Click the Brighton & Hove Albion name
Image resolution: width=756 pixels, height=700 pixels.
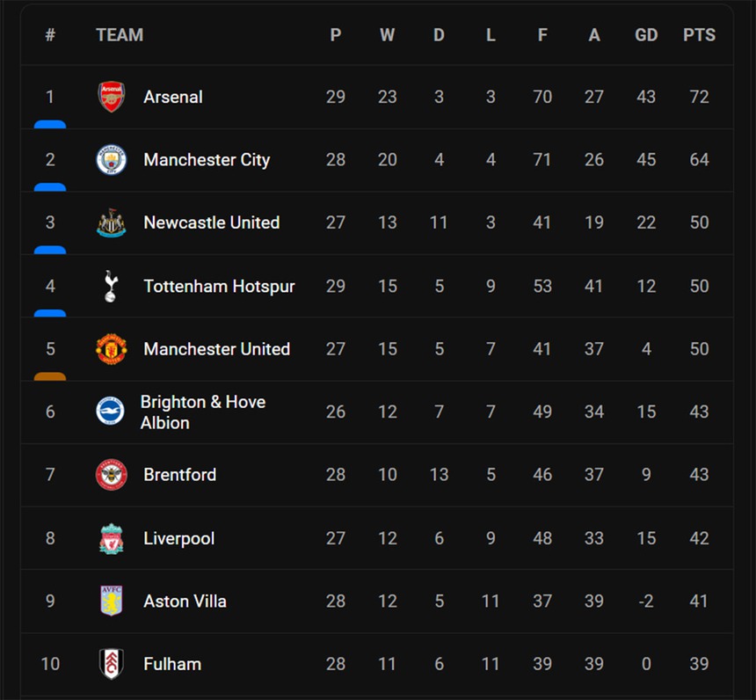tap(202, 412)
